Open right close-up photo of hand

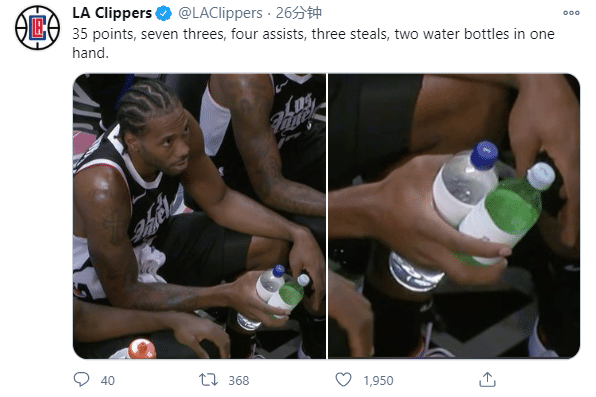[x=454, y=216]
